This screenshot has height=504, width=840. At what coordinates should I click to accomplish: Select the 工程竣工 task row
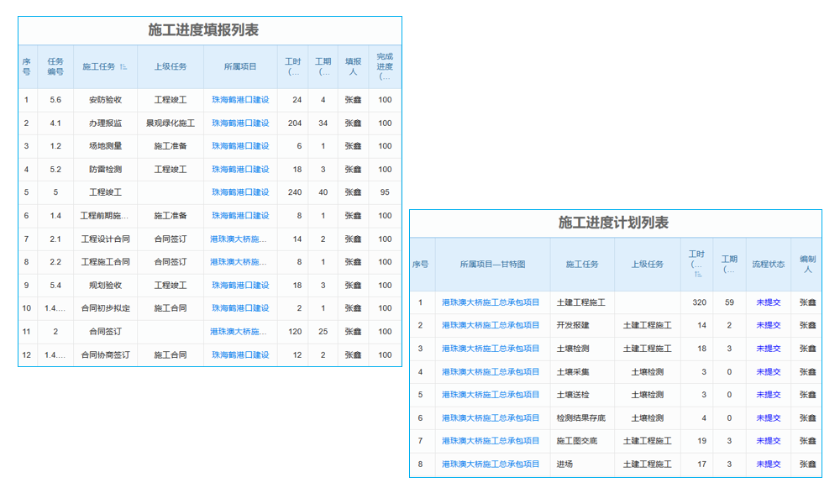(104, 192)
